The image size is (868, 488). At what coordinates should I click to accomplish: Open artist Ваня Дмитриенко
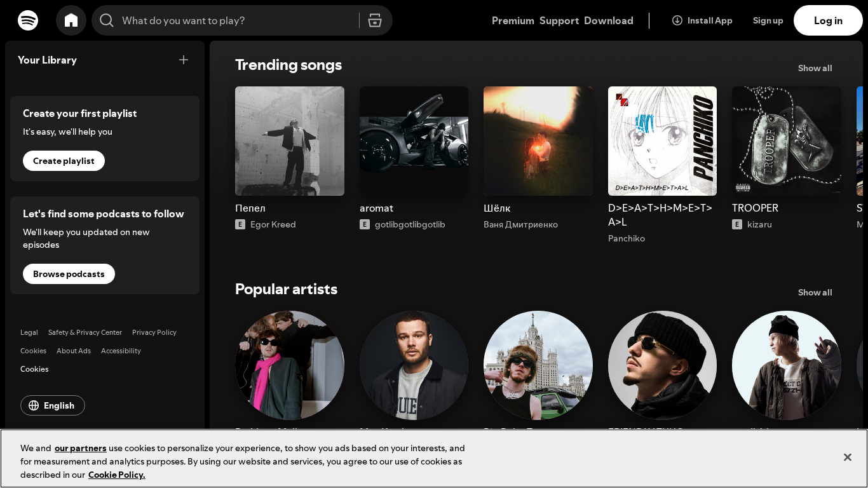pyautogui.click(x=520, y=224)
